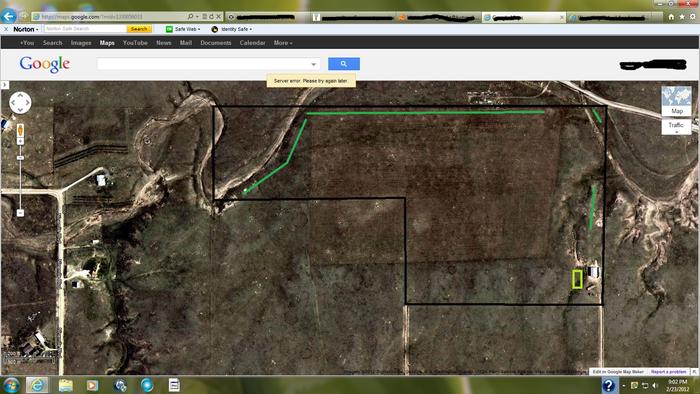Click the address bar search magnifier
Image resolution: width=700 pixels, height=394 pixels.
pos(191,17)
